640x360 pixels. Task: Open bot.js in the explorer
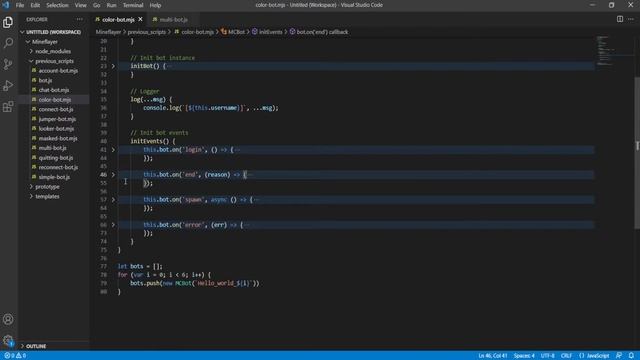[45, 80]
